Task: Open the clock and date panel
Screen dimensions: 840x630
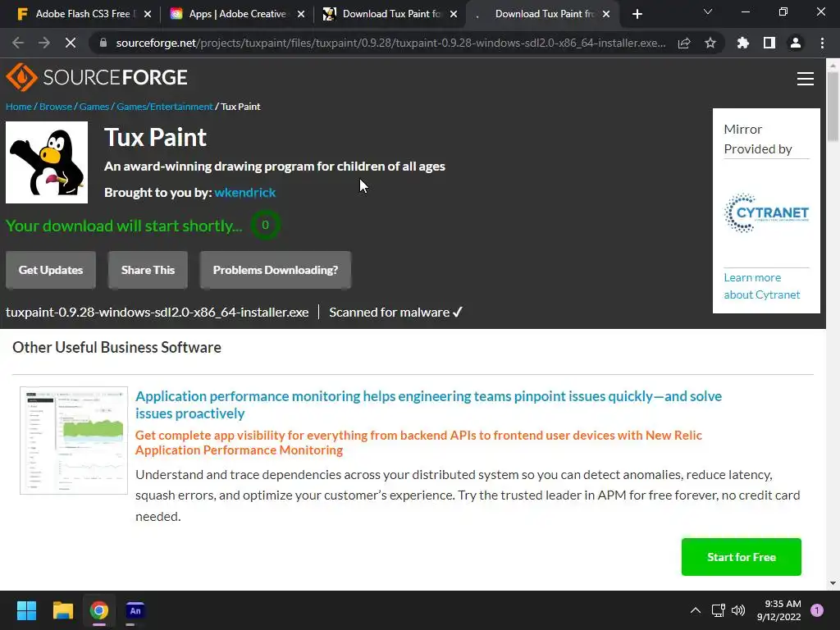Action: 779,610
